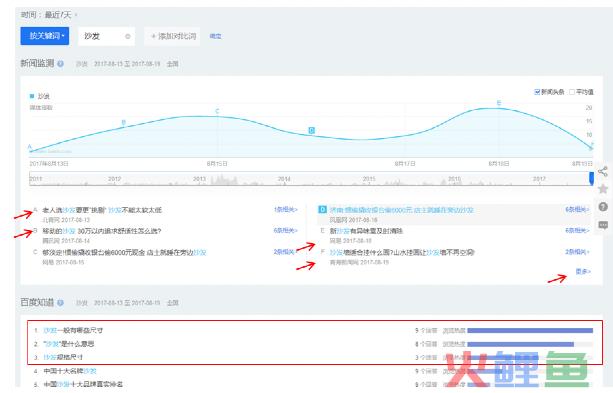Select chart marker C at first peak
The image size is (613, 393).
(217, 111)
